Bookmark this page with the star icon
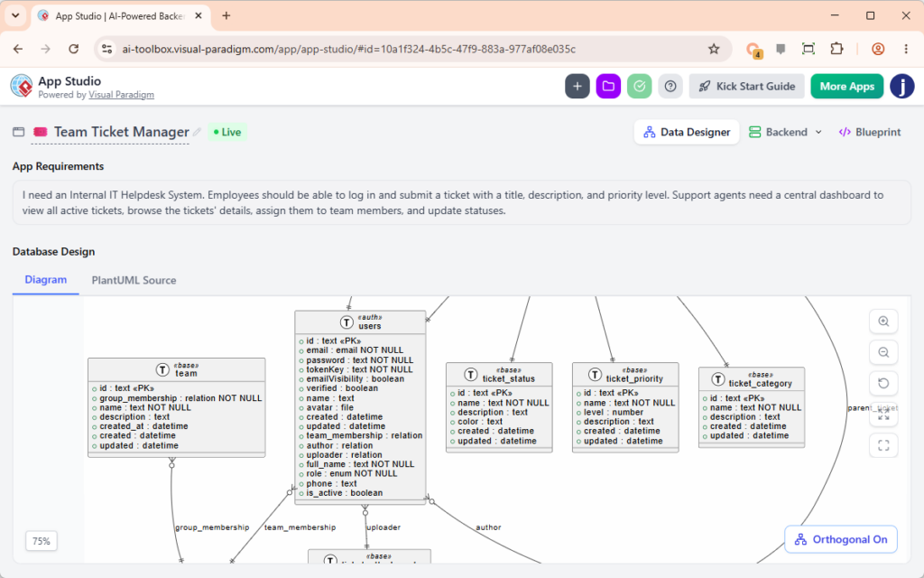Screen dimensions: 924x578 [x=714, y=49]
